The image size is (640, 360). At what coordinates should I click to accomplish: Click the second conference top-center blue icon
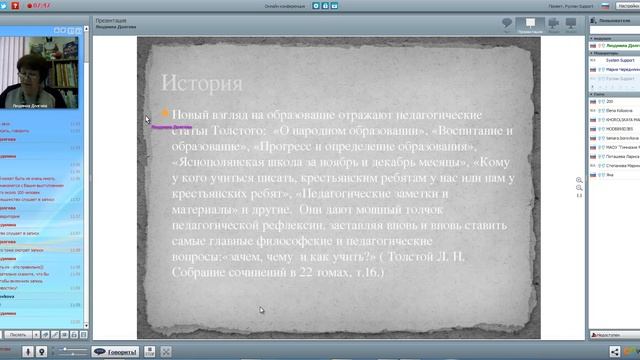coord(325,6)
